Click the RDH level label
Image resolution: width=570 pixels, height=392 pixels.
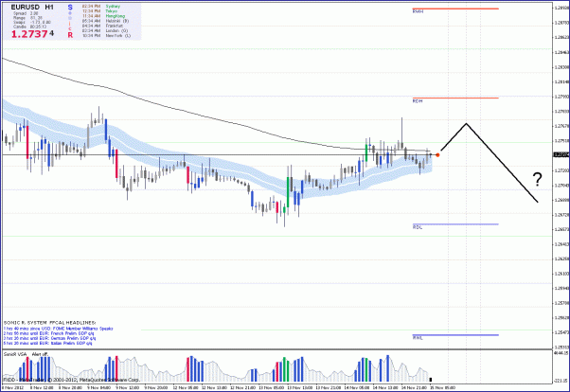click(418, 101)
